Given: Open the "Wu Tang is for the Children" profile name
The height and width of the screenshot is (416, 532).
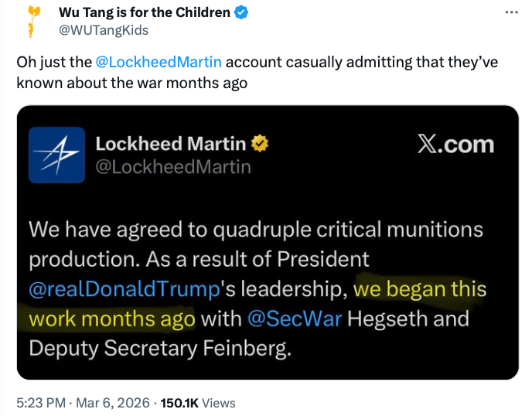Looking at the screenshot, I should coord(145,12).
